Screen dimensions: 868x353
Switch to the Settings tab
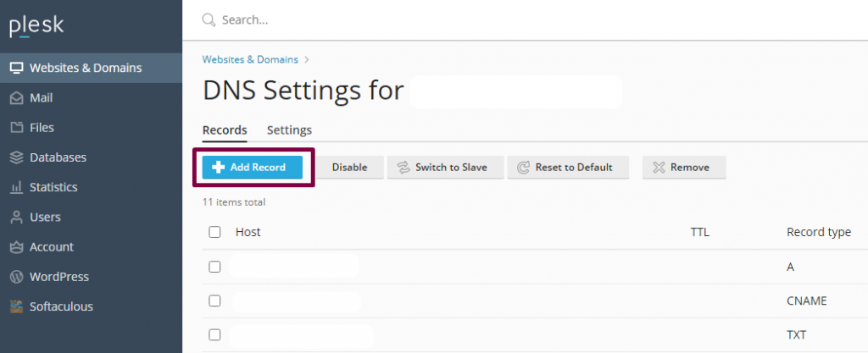tap(289, 130)
